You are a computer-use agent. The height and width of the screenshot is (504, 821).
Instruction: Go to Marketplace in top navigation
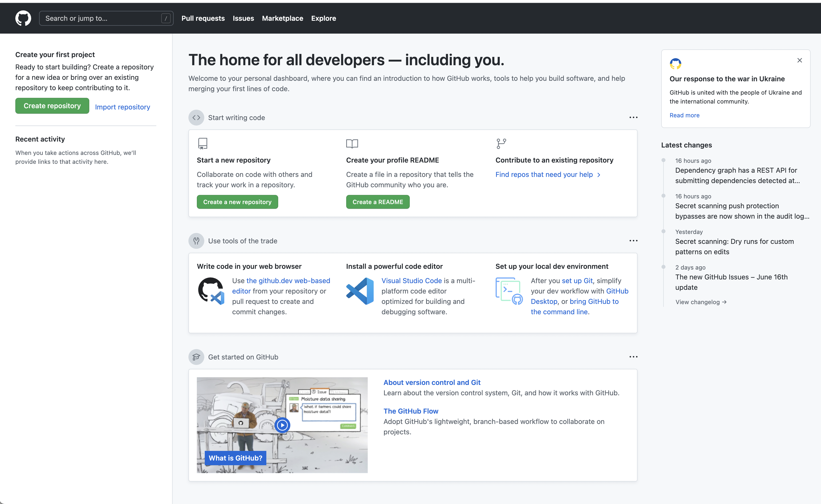point(283,18)
